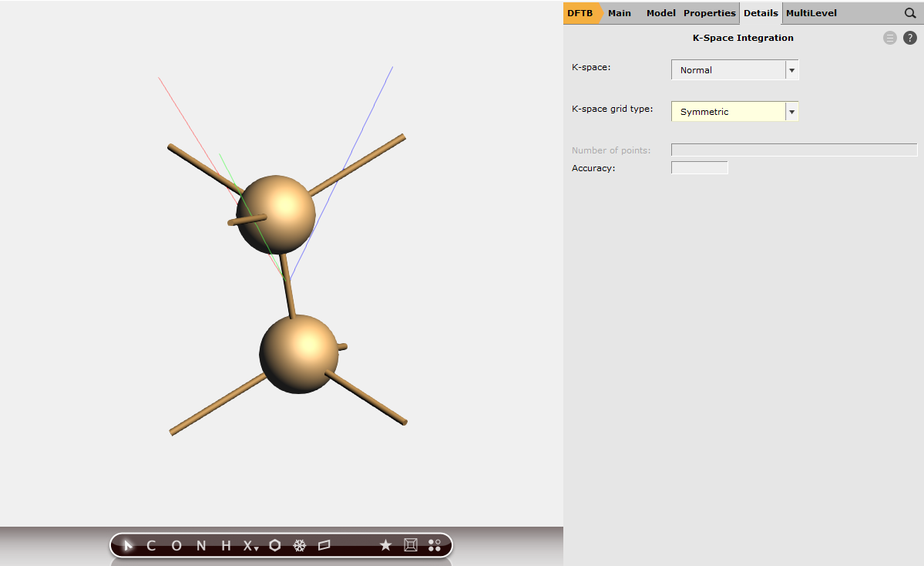This screenshot has width=924, height=566.
Task: Pick the Oxygen atom tool
Action: tap(176, 545)
